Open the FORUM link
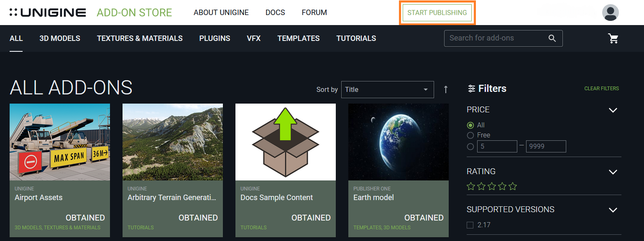644x241 pixels. (x=314, y=13)
